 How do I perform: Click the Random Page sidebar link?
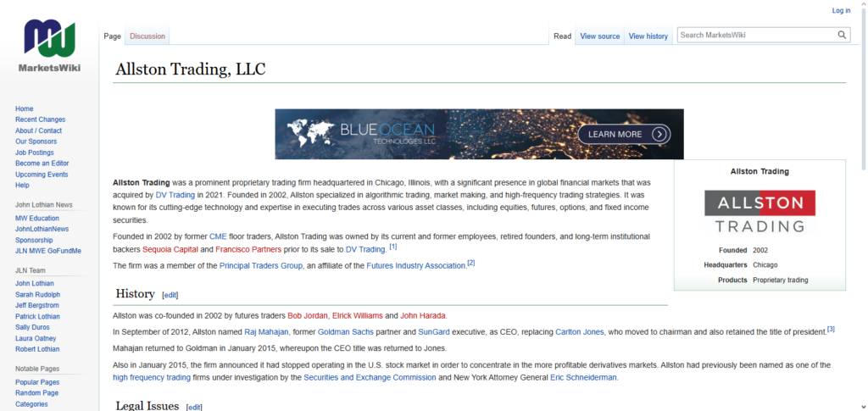[36, 393]
